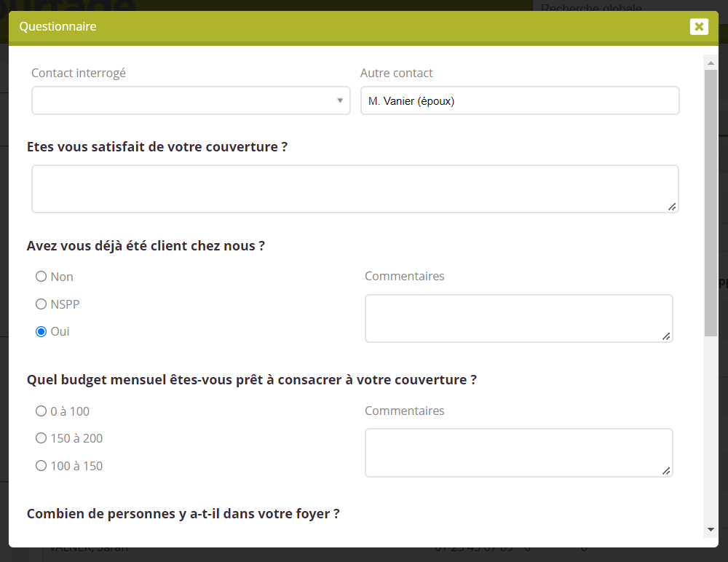
Task: Click the scrollbar up arrow in the dialog
Action: coord(711,63)
